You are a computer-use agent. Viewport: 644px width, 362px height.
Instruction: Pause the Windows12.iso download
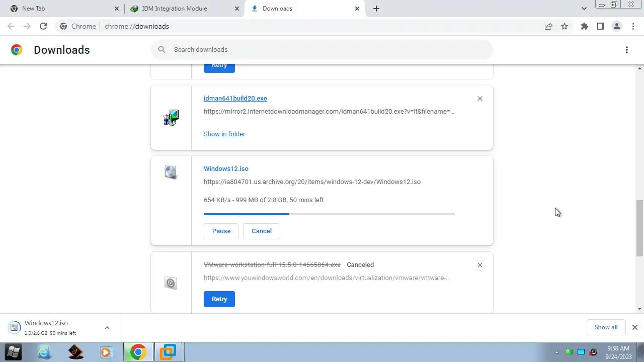[x=221, y=231]
